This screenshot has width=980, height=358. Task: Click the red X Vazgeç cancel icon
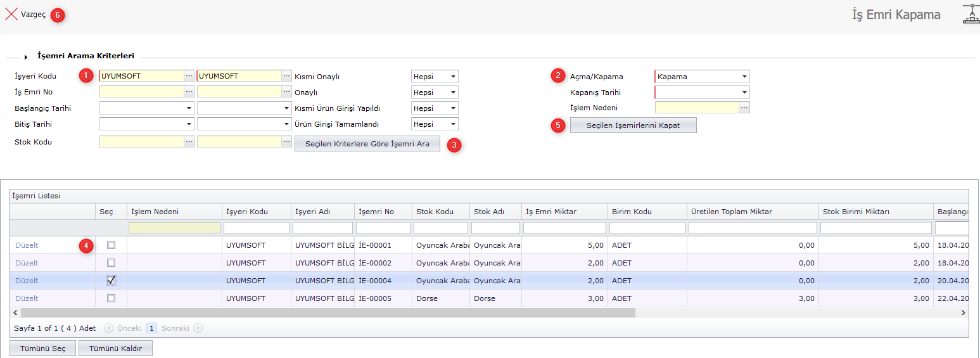pos(11,15)
